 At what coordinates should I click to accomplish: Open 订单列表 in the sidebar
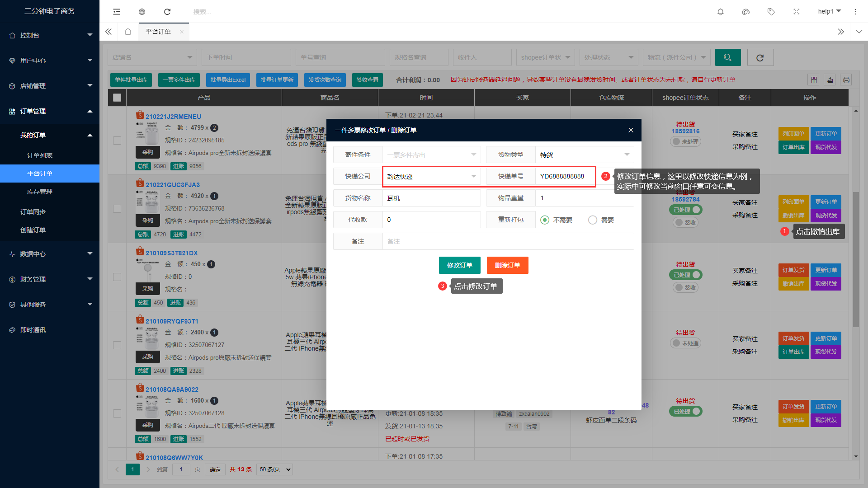point(40,155)
